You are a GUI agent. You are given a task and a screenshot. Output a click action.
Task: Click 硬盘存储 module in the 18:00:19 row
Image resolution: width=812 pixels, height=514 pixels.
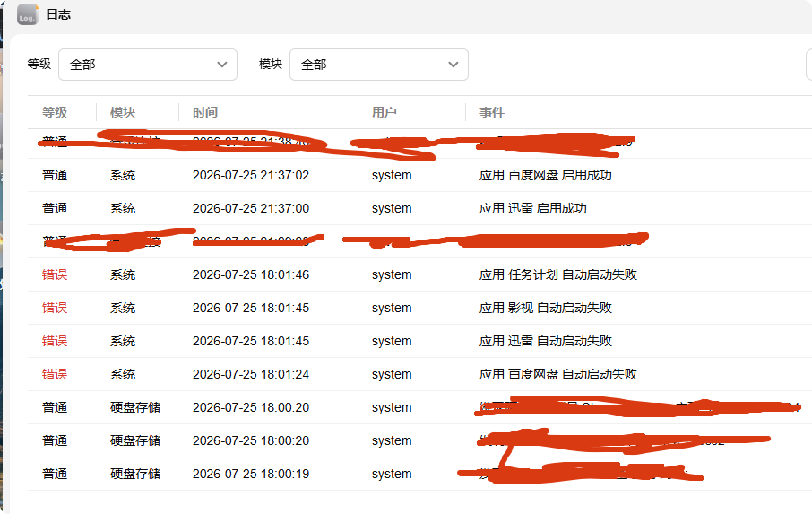pos(135,474)
